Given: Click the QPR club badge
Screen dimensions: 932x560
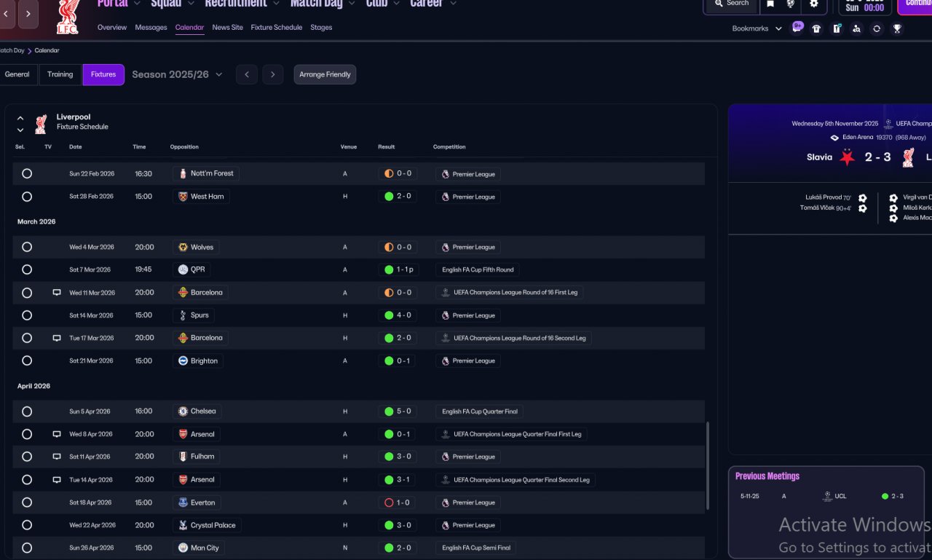Looking at the screenshot, I should [183, 269].
